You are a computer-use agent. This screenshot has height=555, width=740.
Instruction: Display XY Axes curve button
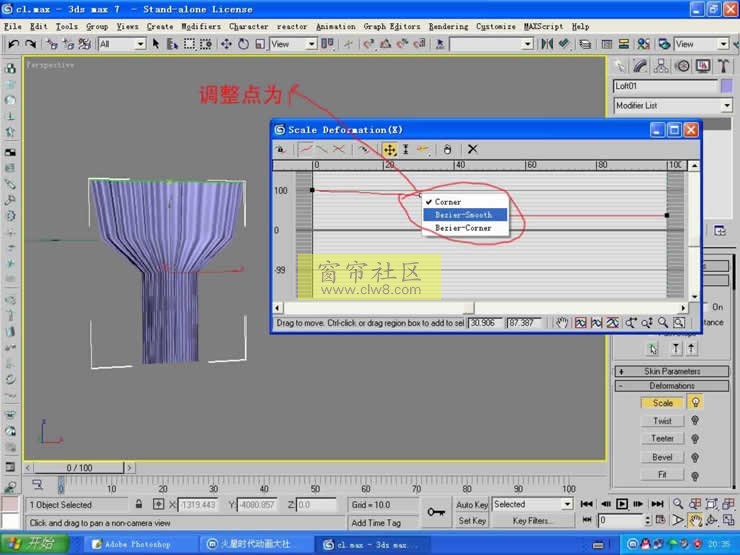click(x=338, y=150)
